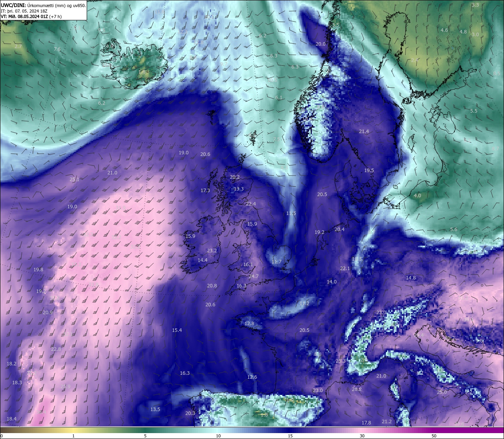Click the 20.3 value near Spain

[x=190, y=413]
